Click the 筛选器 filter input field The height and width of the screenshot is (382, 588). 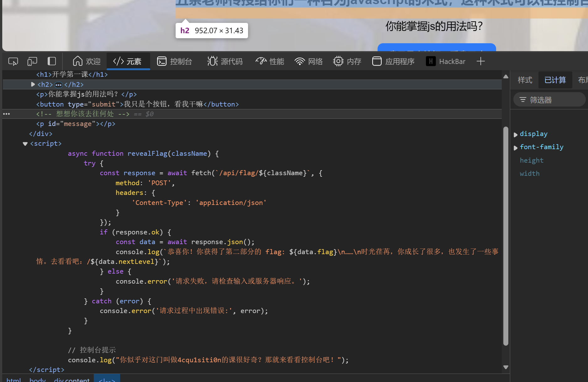[x=552, y=100]
